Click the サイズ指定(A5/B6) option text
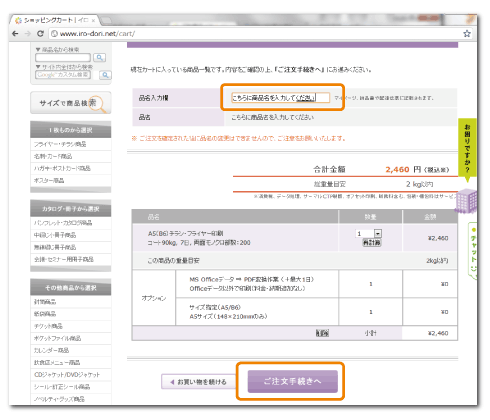The width and height of the screenshot is (490, 420). (215, 307)
